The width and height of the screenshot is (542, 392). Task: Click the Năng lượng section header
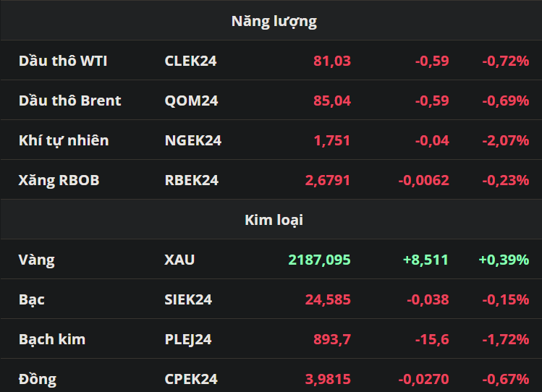(x=274, y=22)
